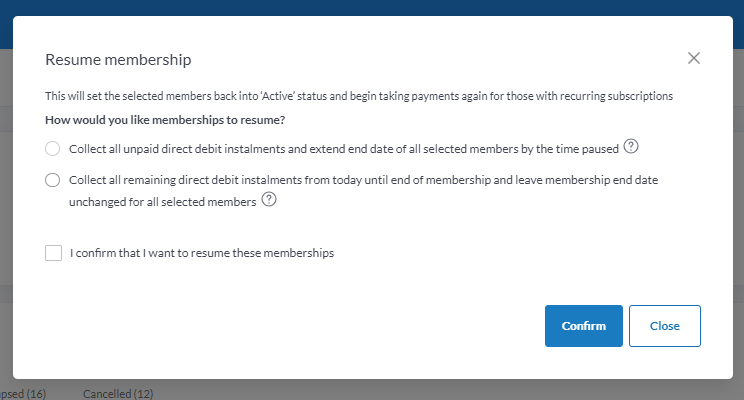Click the dimmed backdrop left of the dialog
The height and width of the screenshot is (400, 744).
(x=6, y=200)
